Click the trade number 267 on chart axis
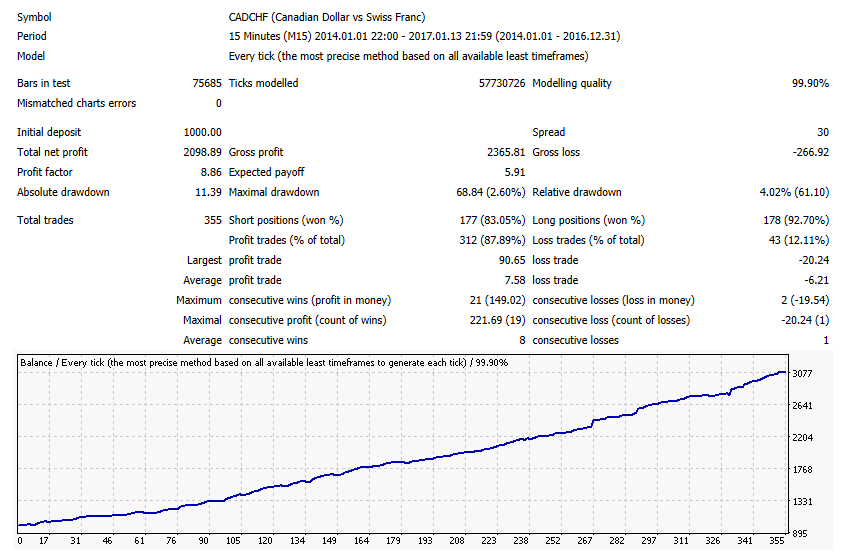Image resolution: width=846 pixels, height=552 pixels. [x=585, y=541]
